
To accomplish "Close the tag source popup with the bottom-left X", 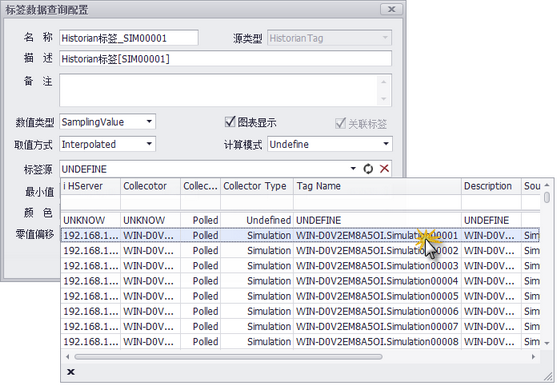I will click(x=71, y=372).
